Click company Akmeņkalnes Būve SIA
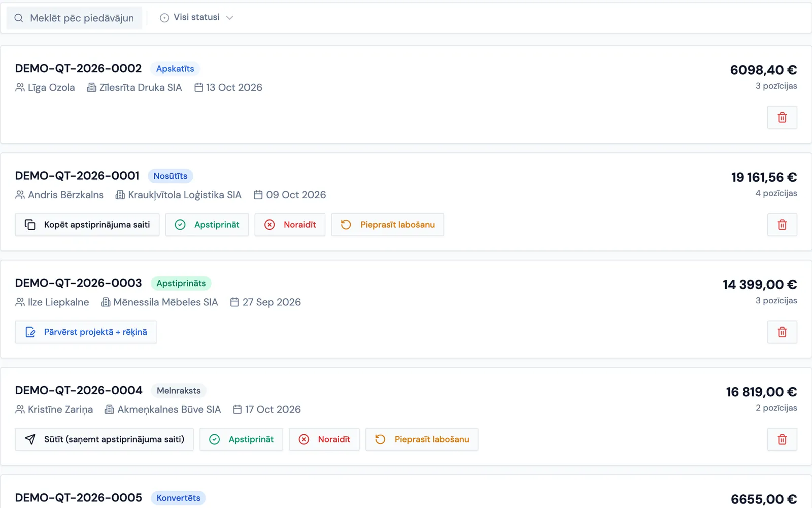Image resolution: width=812 pixels, height=508 pixels. coord(169,409)
